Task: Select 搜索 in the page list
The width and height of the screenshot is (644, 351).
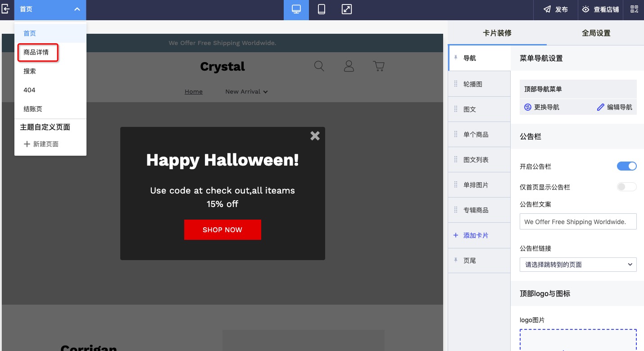Action: [50, 71]
